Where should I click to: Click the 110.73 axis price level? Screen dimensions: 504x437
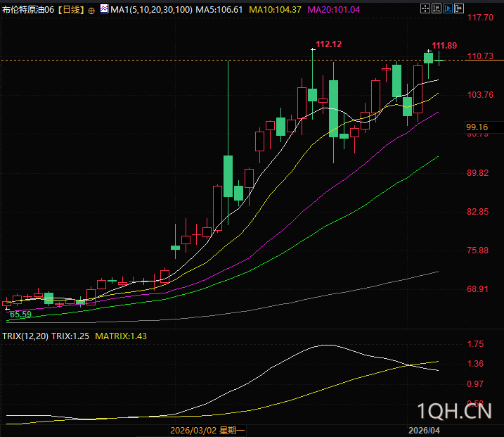(x=480, y=56)
